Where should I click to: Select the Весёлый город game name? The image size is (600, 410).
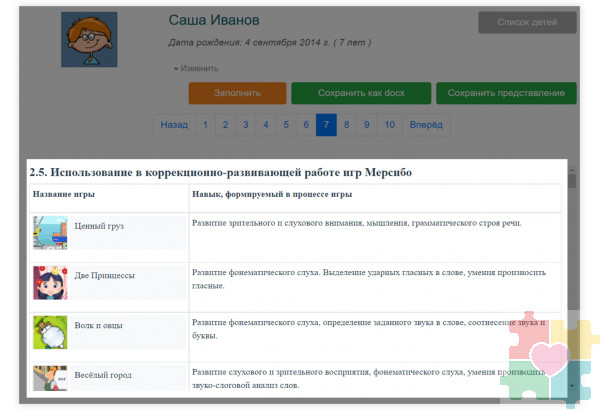(x=102, y=375)
